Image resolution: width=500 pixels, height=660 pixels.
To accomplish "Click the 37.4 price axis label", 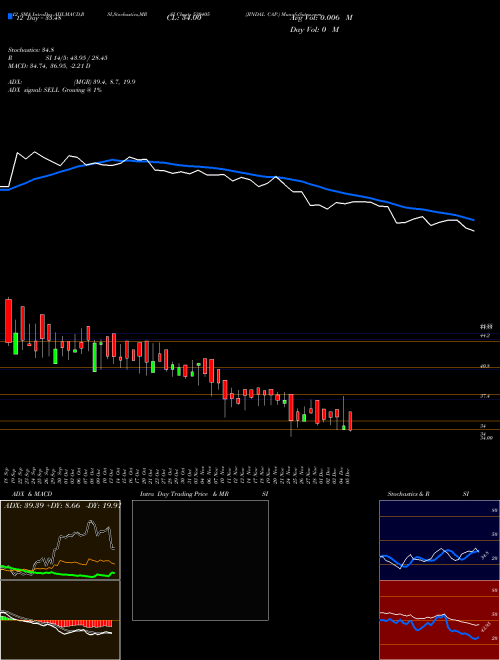I will pyautogui.click(x=485, y=396).
